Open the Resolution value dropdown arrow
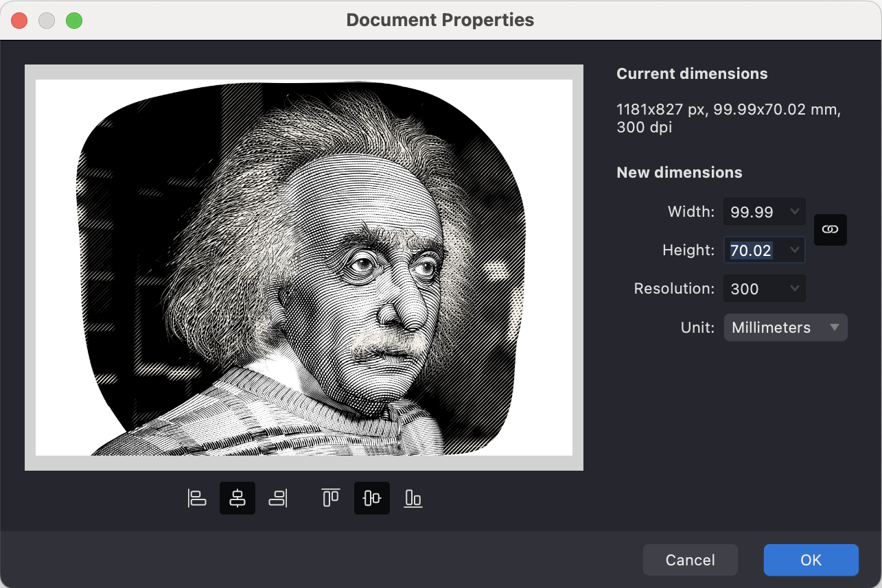The width and height of the screenshot is (882, 588). (x=795, y=288)
